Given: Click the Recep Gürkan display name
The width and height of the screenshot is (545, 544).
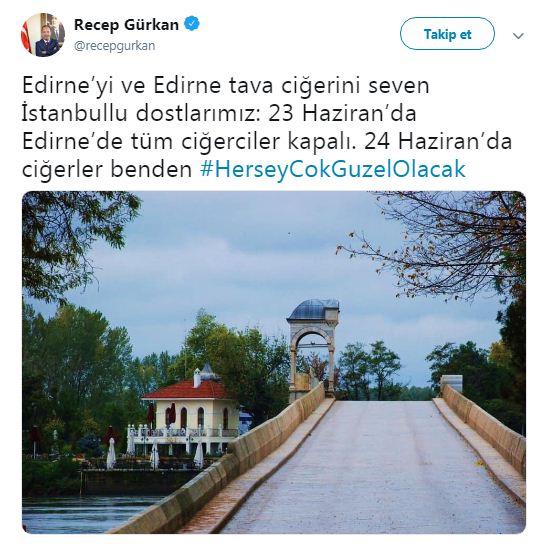Looking at the screenshot, I should [127, 25].
